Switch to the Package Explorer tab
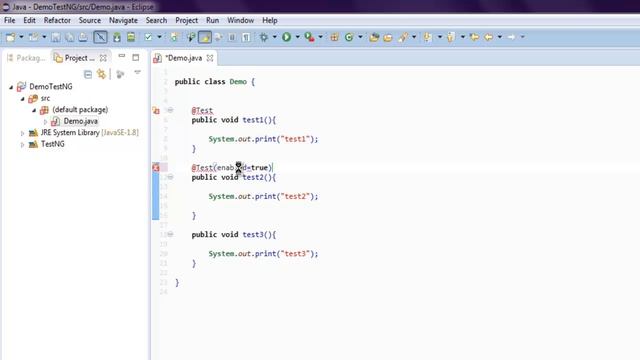 [26, 58]
